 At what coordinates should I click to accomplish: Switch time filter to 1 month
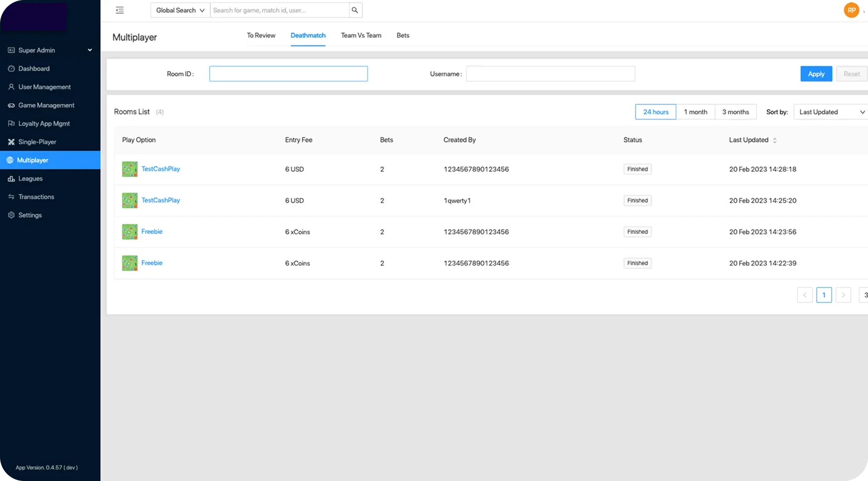coord(695,112)
